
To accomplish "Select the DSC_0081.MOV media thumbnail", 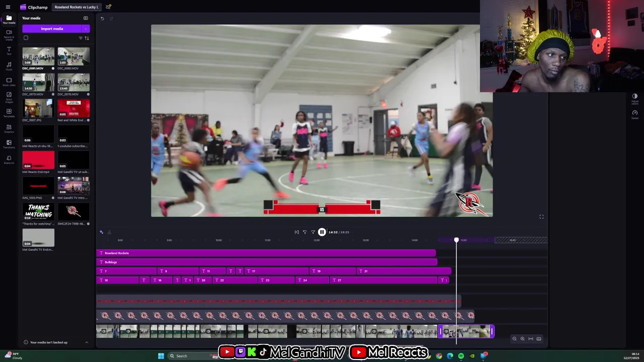I will click(38, 56).
